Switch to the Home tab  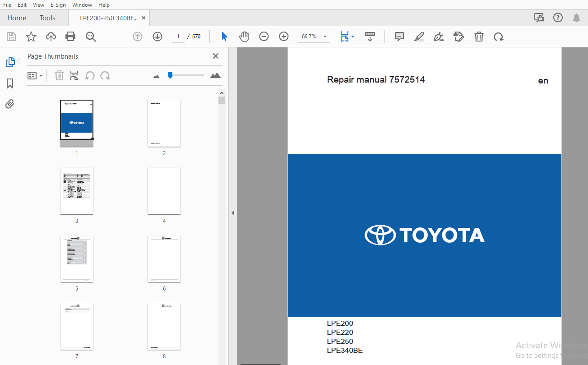click(17, 18)
